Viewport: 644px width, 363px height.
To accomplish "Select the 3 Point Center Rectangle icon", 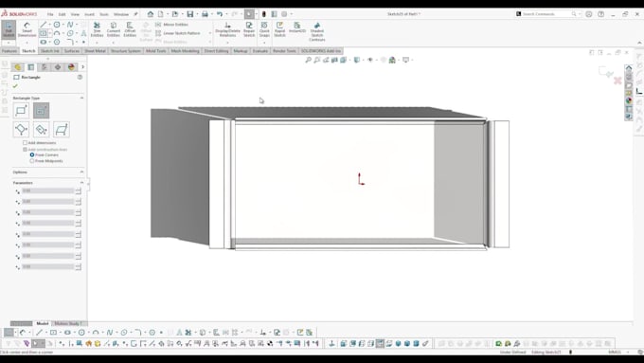I will 41,130.
